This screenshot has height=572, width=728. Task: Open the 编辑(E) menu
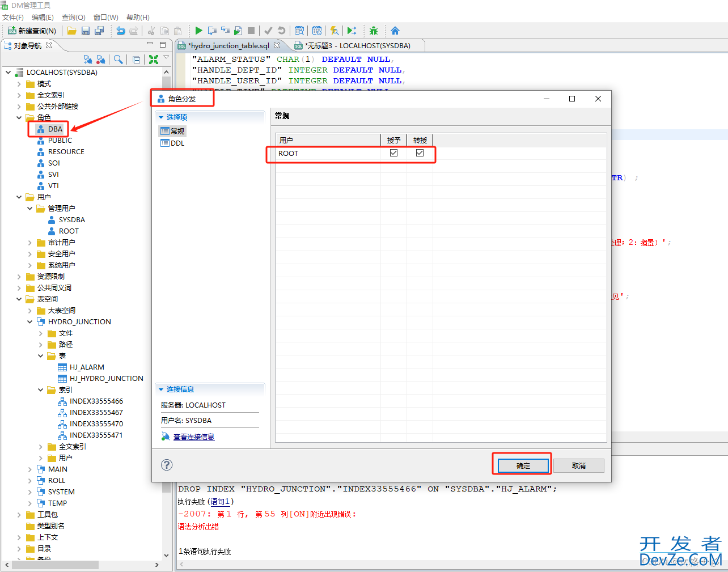coord(43,18)
